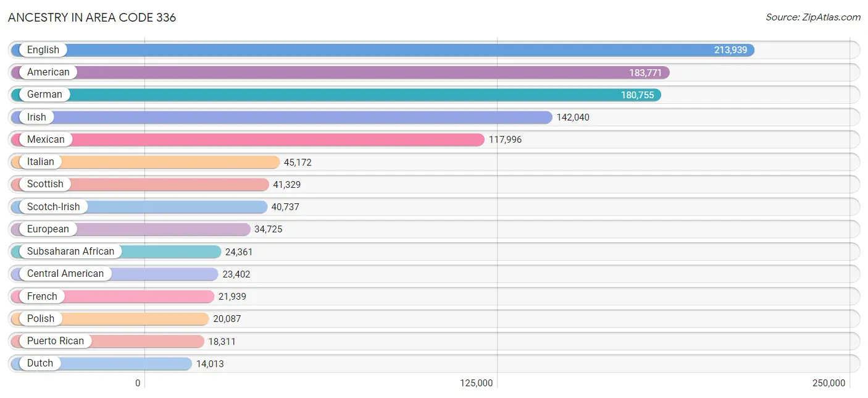The height and width of the screenshot is (398, 868).
Task: Click the European ancestry bar
Action: tap(131, 229)
